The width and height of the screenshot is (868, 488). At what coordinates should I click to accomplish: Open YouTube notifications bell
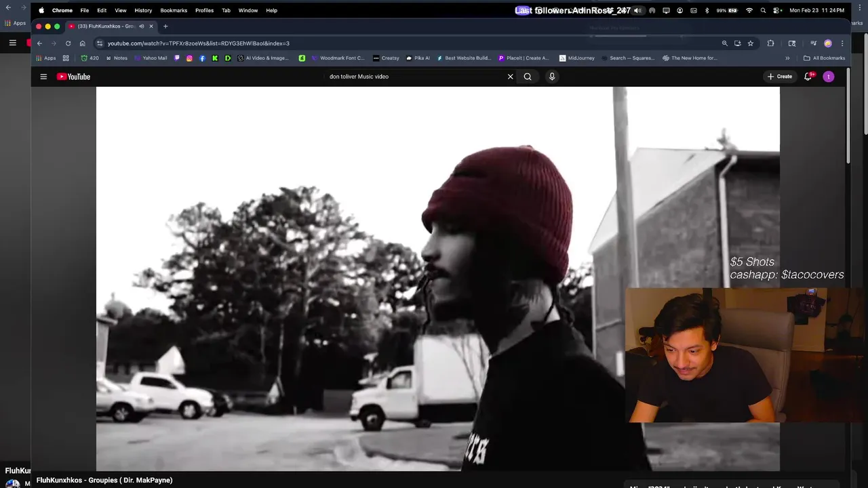pos(808,77)
